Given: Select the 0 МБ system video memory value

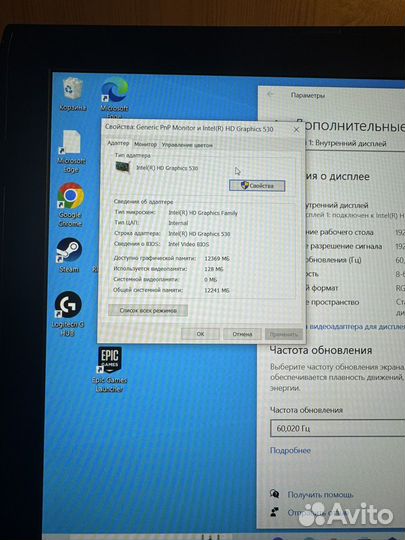Looking at the screenshot, I should 210,280.
